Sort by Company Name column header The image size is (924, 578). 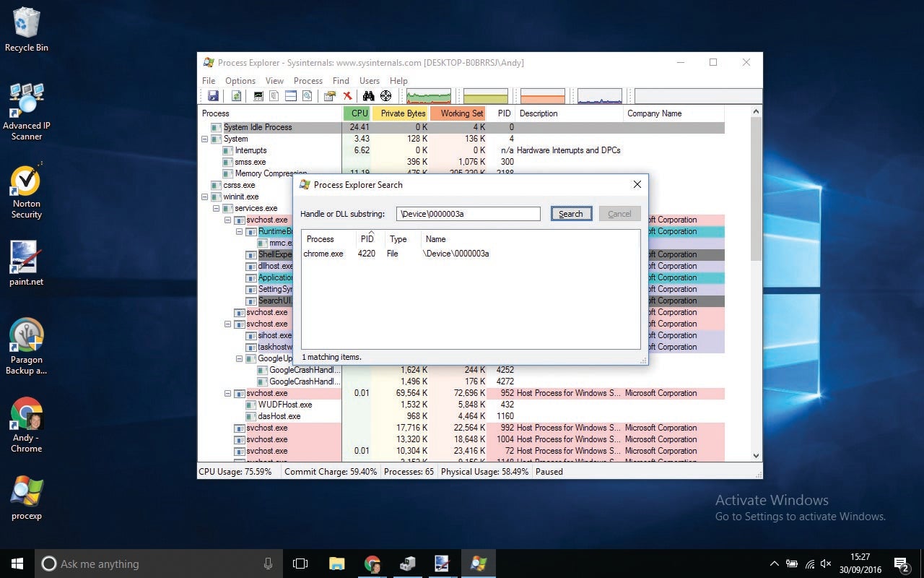click(x=673, y=113)
